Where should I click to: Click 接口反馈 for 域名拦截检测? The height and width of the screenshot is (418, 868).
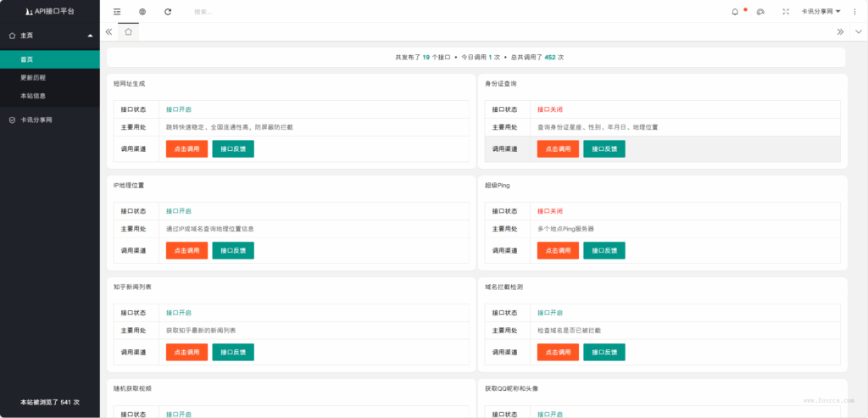pos(604,352)
